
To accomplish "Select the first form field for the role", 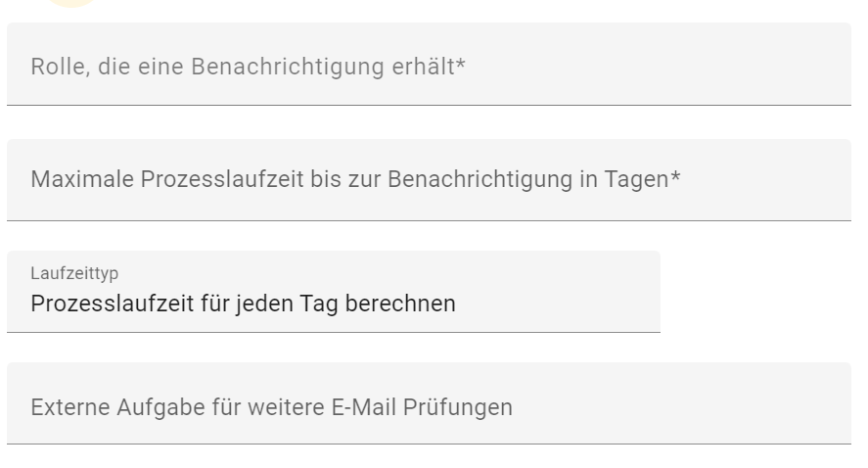I will click(x=429, y=66).
